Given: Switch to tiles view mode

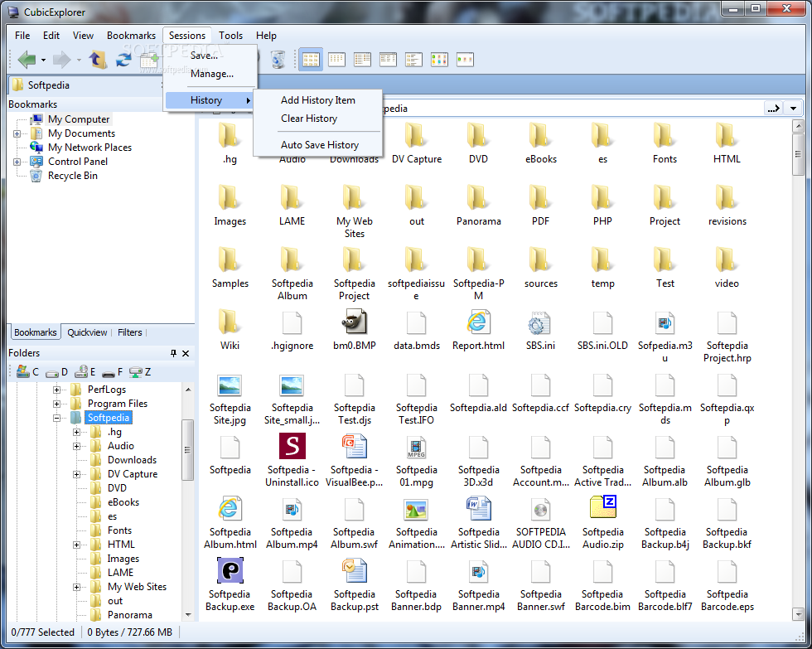Looking at the screenshot, I should point(413,60).
